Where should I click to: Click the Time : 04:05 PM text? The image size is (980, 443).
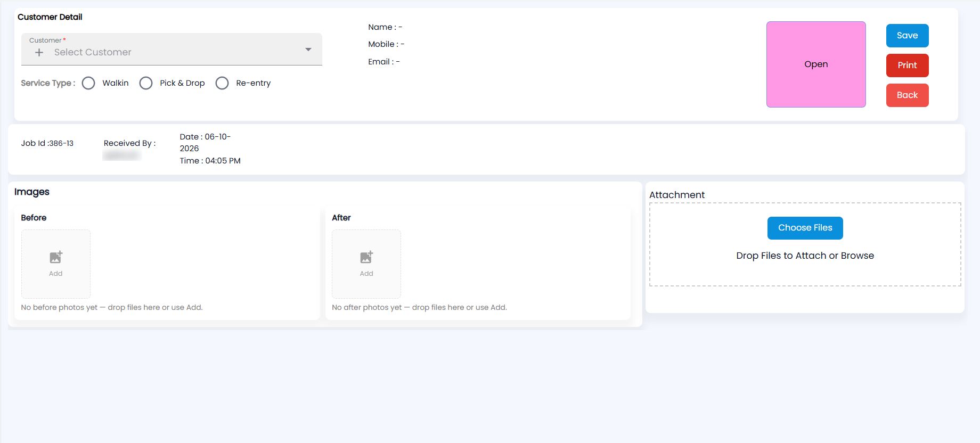coord(210,161)
